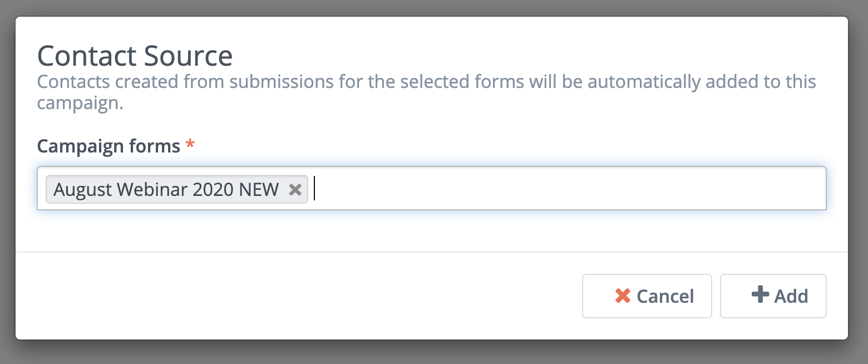Image resolution: width=868 pixels, height=364 pixels.
Task: Select the August Webinar 2020 NEW chip
Action: tap(166, 190)
